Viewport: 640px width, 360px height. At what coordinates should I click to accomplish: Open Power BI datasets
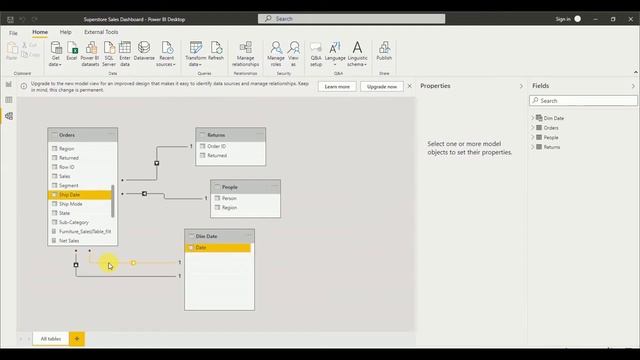click(x=90, y=53)
